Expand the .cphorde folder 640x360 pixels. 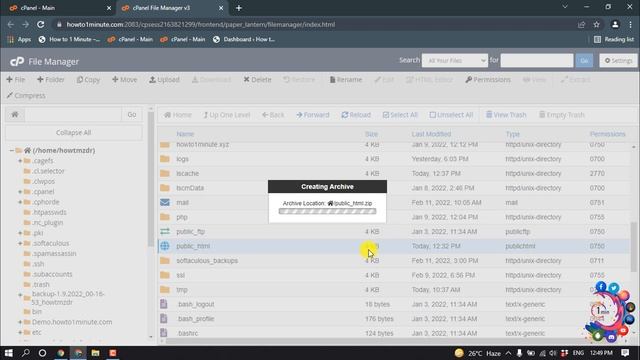pyautogui.click(x=20, y=202)
